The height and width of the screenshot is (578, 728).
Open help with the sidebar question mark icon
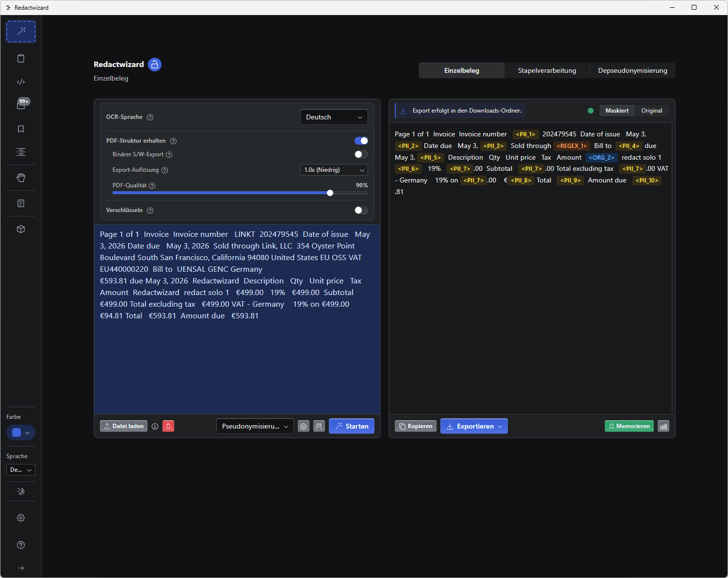pos(21,545)
